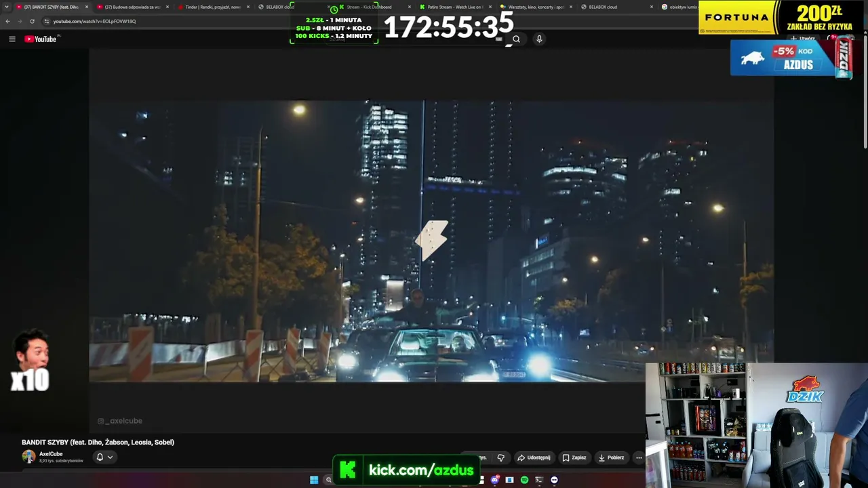The height and width of the screenshot is (488, 868).
Task: Open Spotify from the taskbar
Action: point(524,480)
